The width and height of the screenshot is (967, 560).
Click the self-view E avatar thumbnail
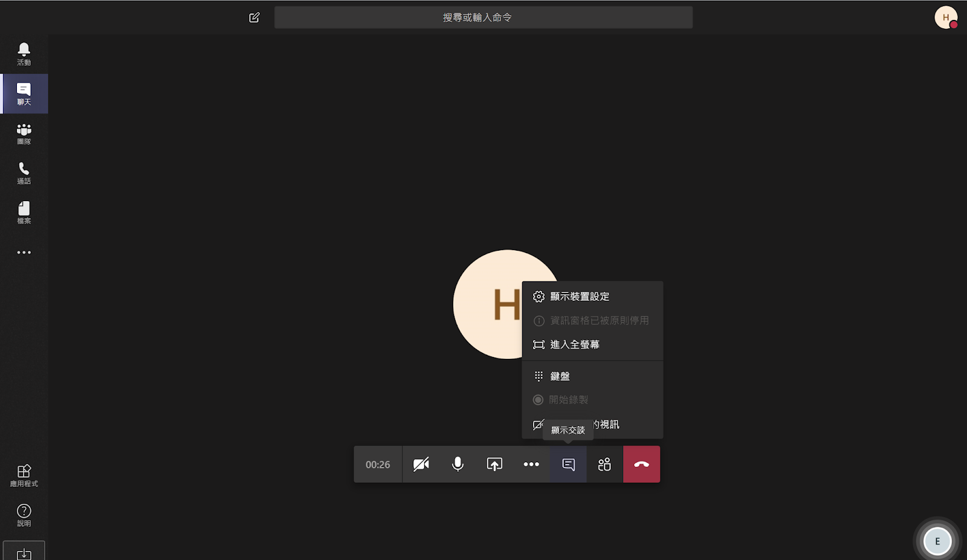click(937, 541)
